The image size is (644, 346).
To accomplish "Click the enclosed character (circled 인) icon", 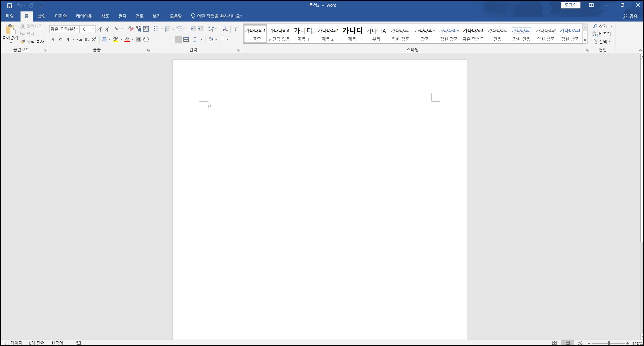I will (146, 39).
